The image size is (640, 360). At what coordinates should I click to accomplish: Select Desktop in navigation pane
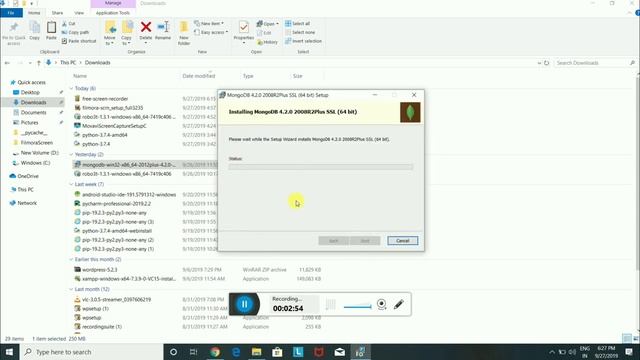(30, 93)
